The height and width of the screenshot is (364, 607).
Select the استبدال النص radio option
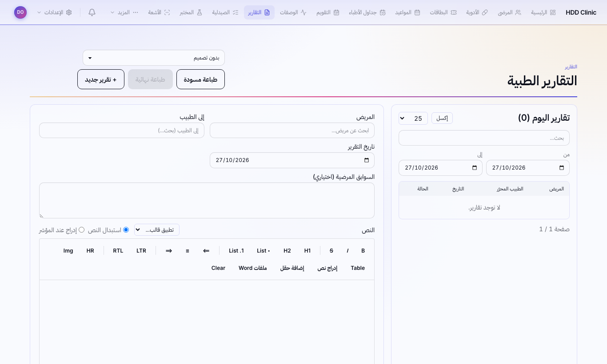click(126, 230)
